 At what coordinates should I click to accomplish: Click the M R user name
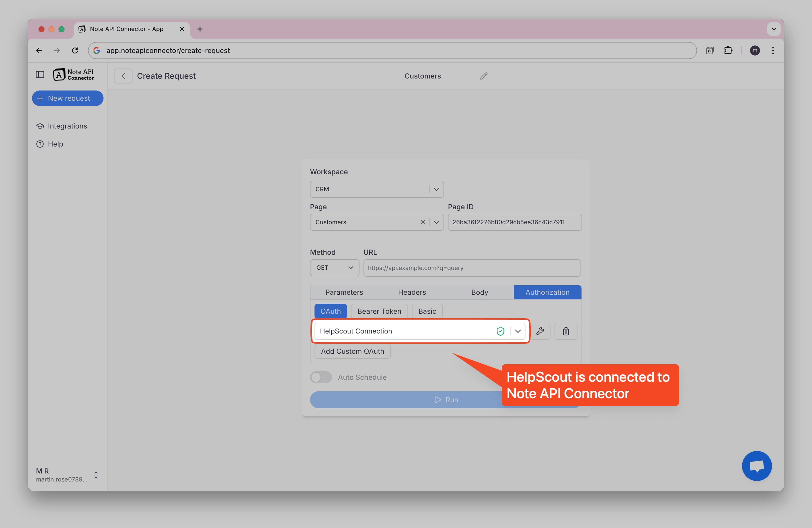42,471
